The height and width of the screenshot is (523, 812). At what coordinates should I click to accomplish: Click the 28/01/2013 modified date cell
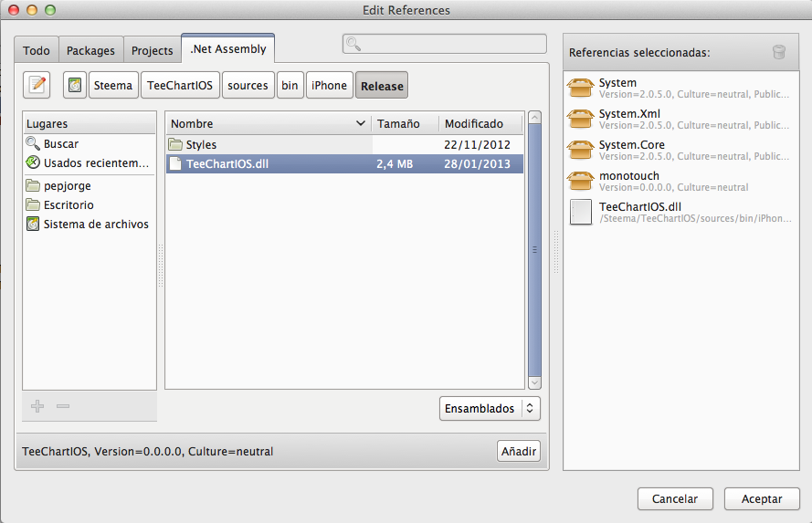pyautogui.click(x=477, y=164)
